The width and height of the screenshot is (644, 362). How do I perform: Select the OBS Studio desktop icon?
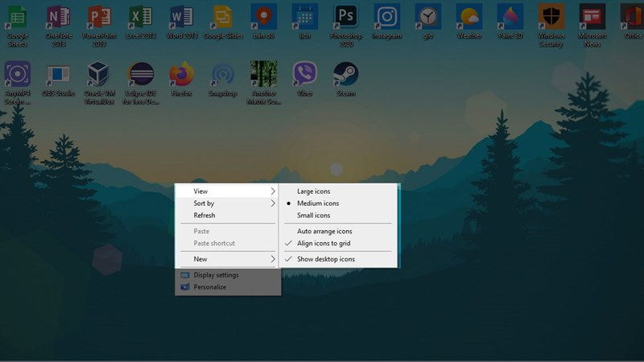[x=58, y=79]
